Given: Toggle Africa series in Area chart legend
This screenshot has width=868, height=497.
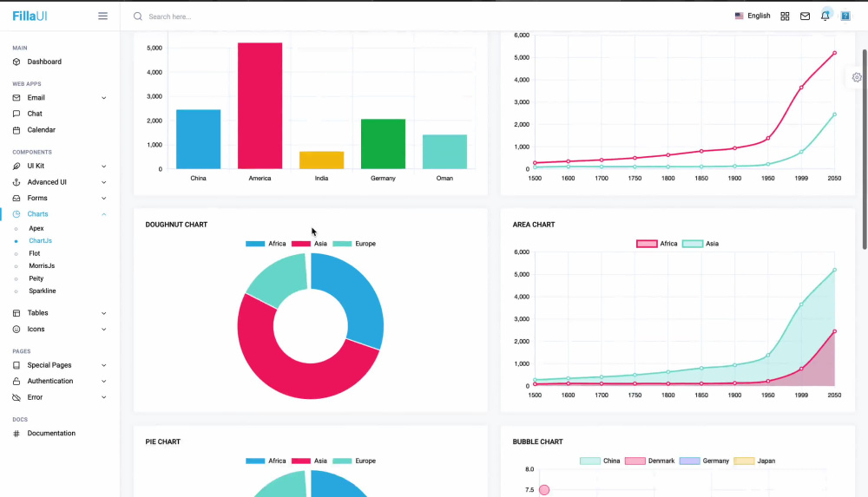Looking at the screenshot, I should (656, 244).
